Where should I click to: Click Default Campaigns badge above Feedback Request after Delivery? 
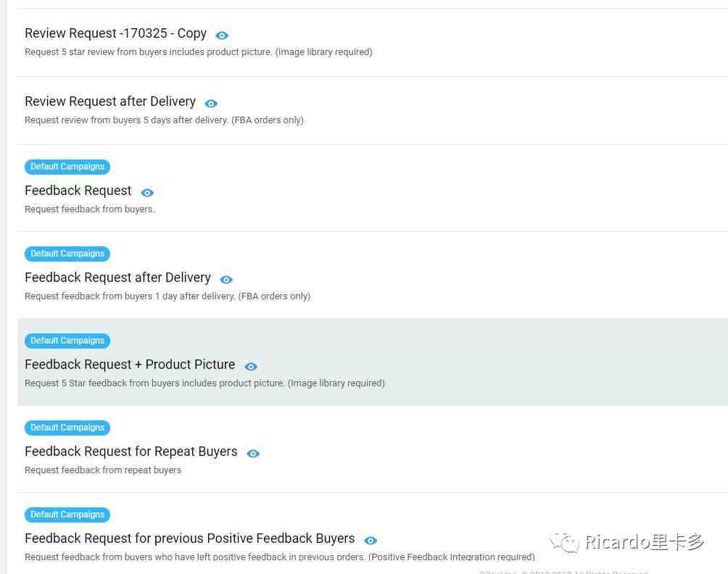pos(67,254)
